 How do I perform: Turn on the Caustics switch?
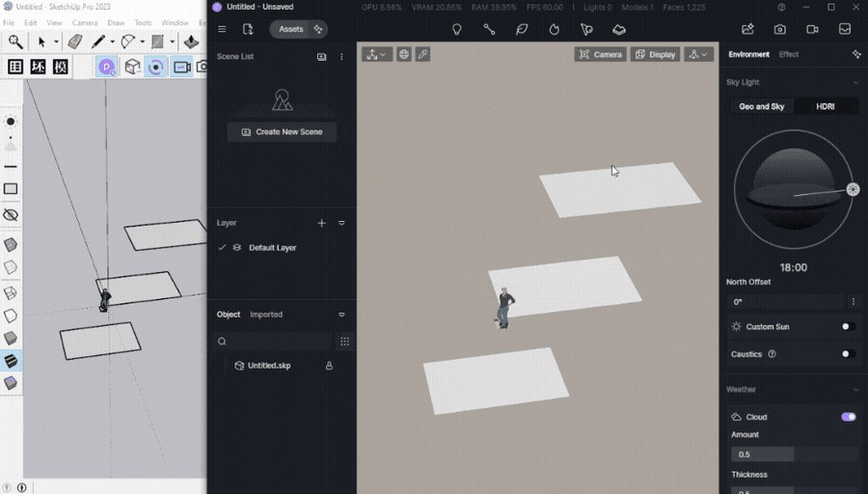tap(848, 354)
